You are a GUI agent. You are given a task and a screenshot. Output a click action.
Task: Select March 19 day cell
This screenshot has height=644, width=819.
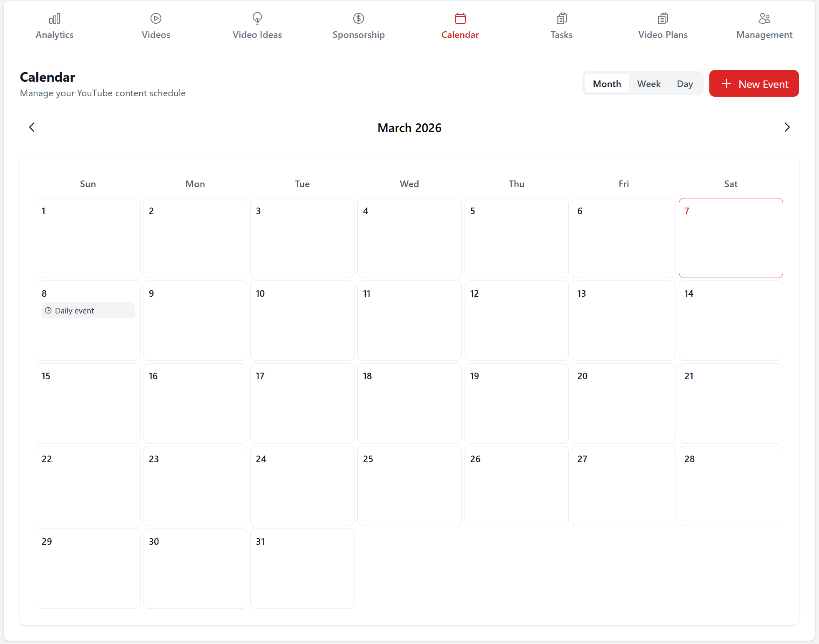point(517,403)
